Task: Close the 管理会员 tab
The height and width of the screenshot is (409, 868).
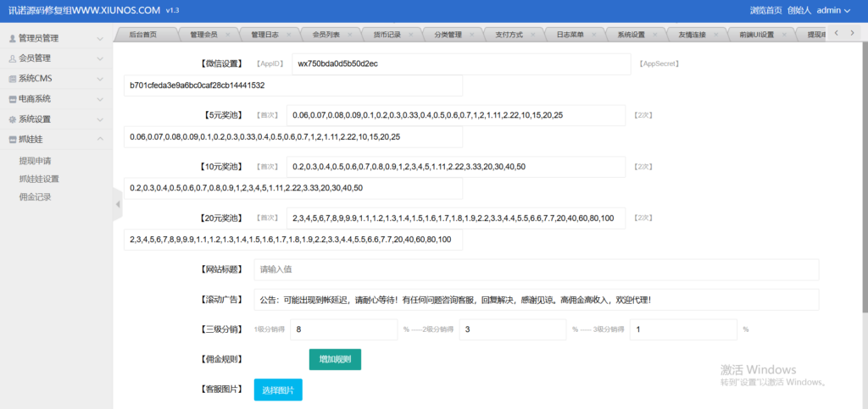Action: (229, 35)
